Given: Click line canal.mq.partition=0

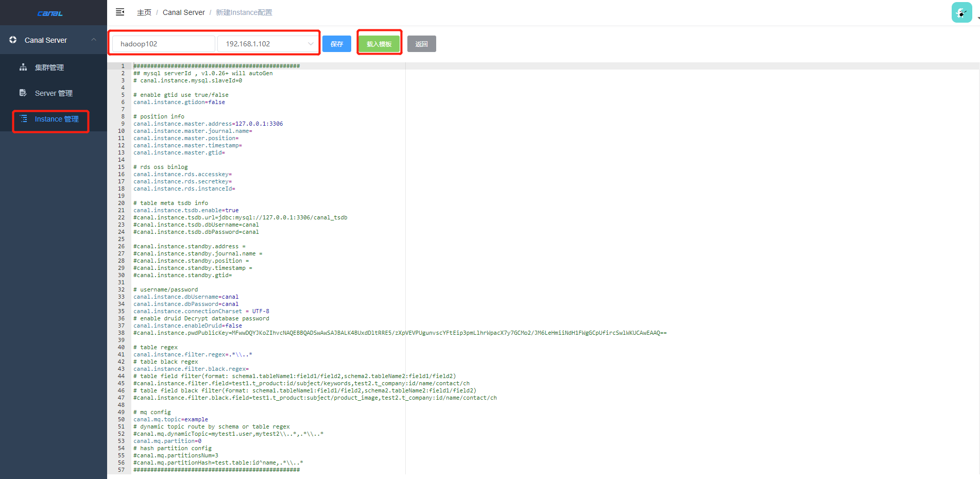Looking at the screenshot, I should coord(167,441).
